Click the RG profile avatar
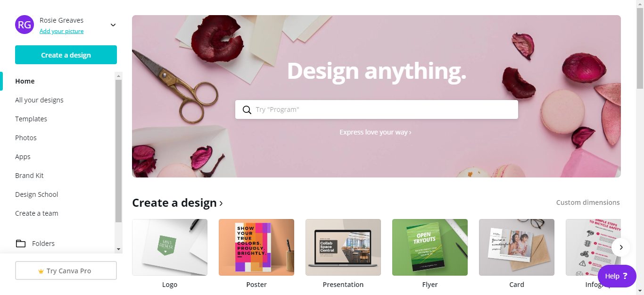 [25, 25]
